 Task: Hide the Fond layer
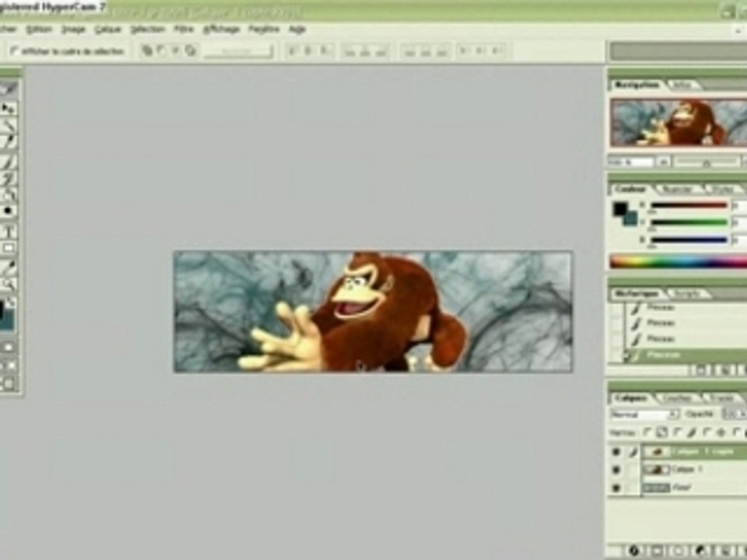[x=616, y=488]
